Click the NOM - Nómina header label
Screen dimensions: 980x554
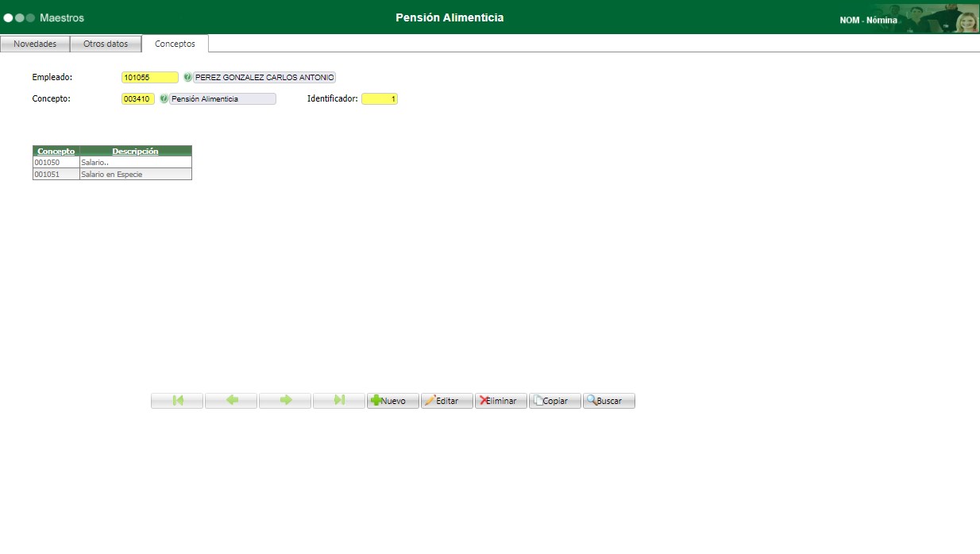[x=868, y=21]
